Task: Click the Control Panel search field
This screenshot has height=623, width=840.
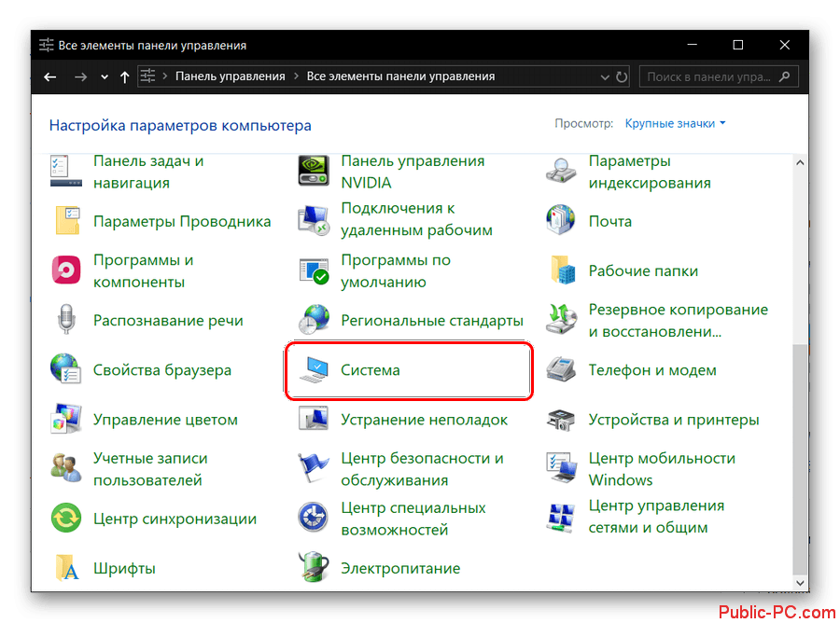Action: [709, 76]
